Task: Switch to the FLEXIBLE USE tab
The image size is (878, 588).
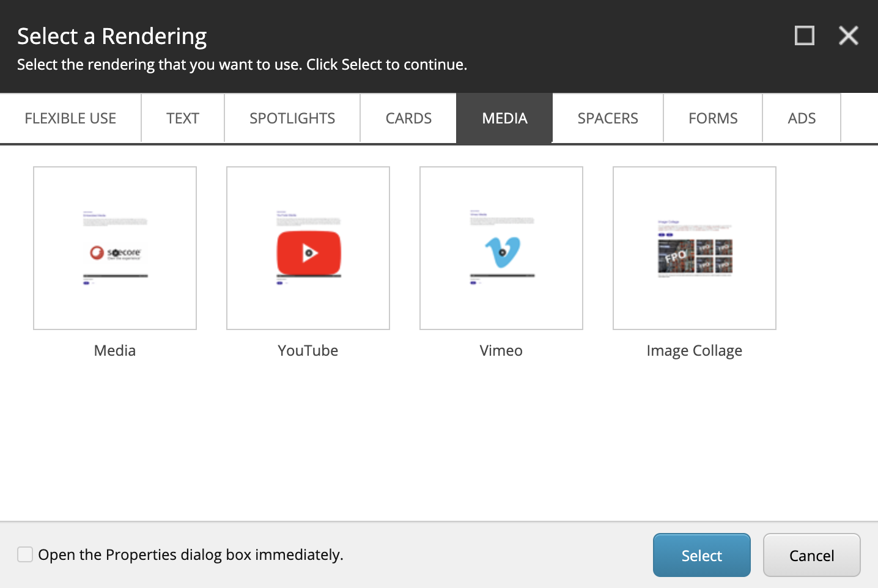Action: [x=70, y=118]
